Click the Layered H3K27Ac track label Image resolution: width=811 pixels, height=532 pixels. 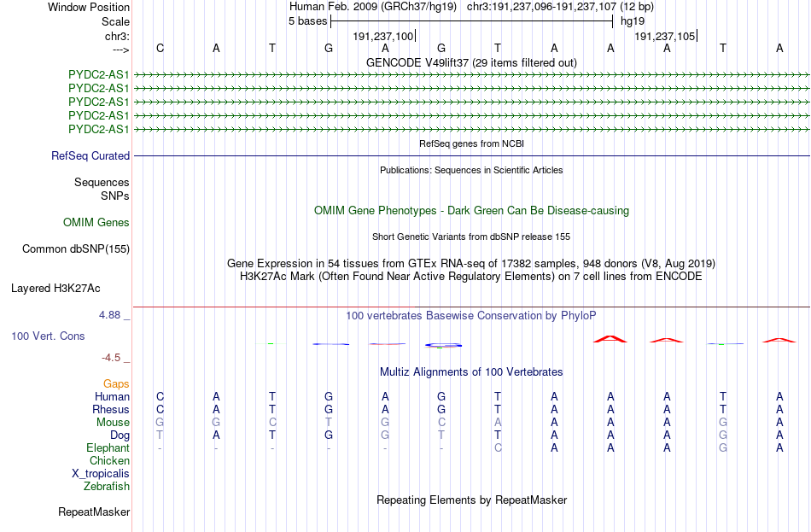point(55,289)
